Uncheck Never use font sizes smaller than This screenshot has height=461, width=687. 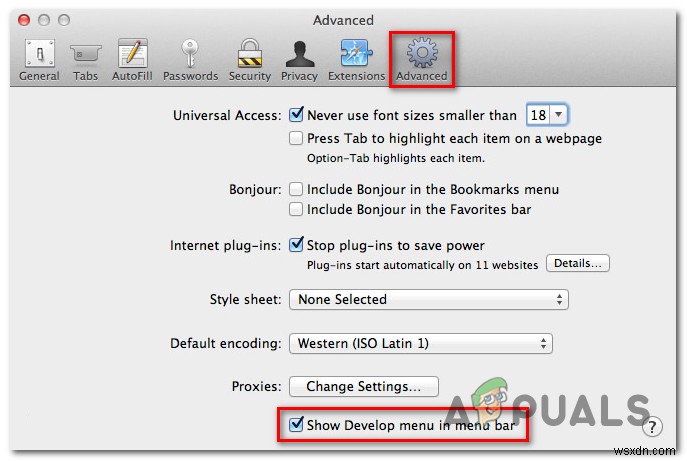coord(296,115)
